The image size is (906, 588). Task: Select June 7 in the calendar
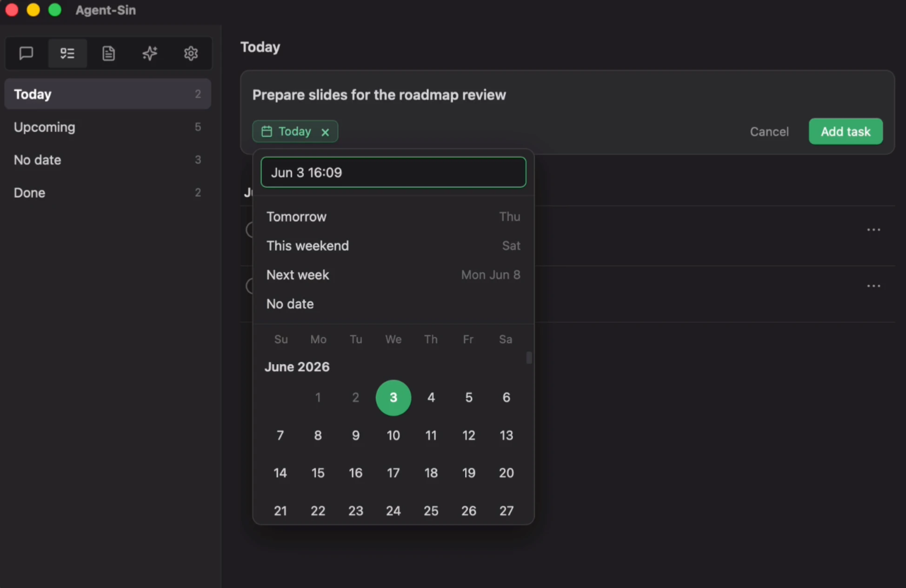[x=280, y=435]
